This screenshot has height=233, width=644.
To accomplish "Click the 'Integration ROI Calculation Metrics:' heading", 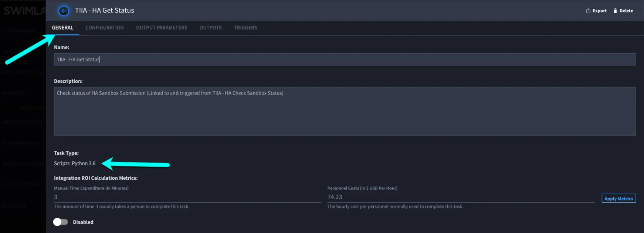I will point(96,178).
